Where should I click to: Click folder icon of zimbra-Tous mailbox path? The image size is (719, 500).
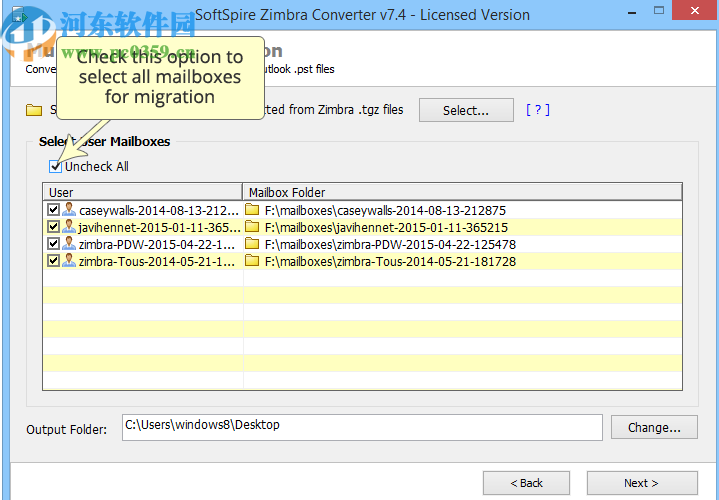click(252, 261)
